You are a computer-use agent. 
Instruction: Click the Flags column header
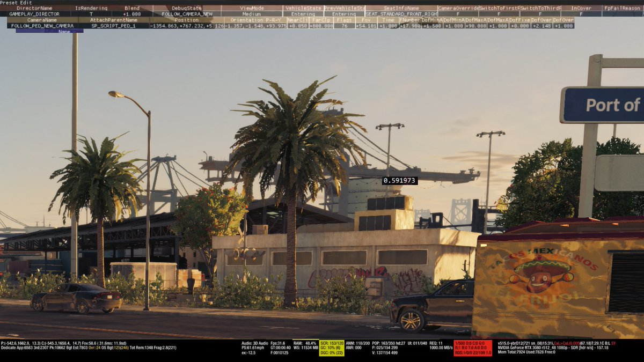tap(343, 20)
